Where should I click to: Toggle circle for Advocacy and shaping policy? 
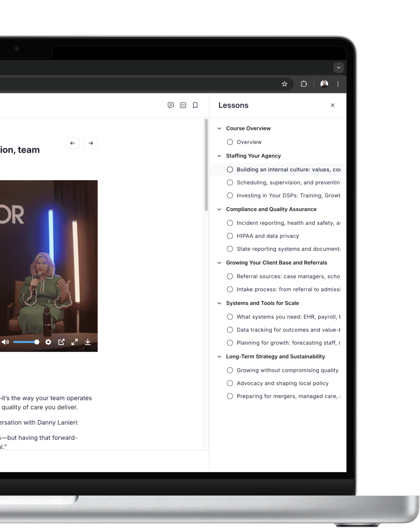click(230, 383)
